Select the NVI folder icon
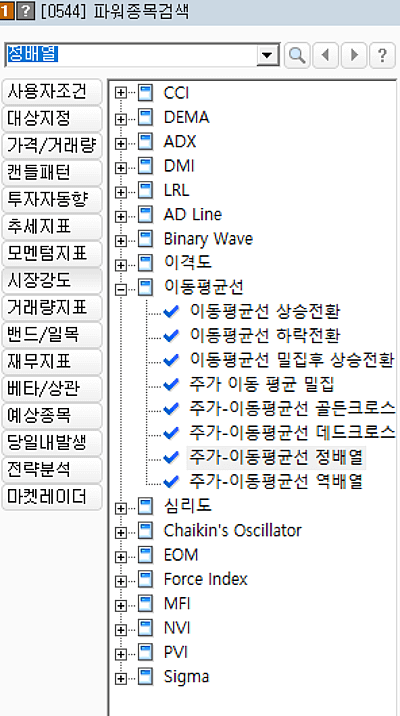 click(145, 628)
